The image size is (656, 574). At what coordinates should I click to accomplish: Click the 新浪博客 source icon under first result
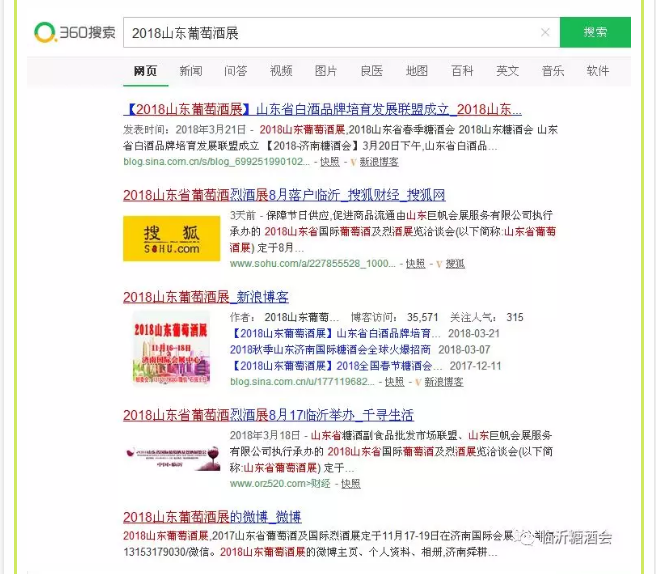point(377,161)
